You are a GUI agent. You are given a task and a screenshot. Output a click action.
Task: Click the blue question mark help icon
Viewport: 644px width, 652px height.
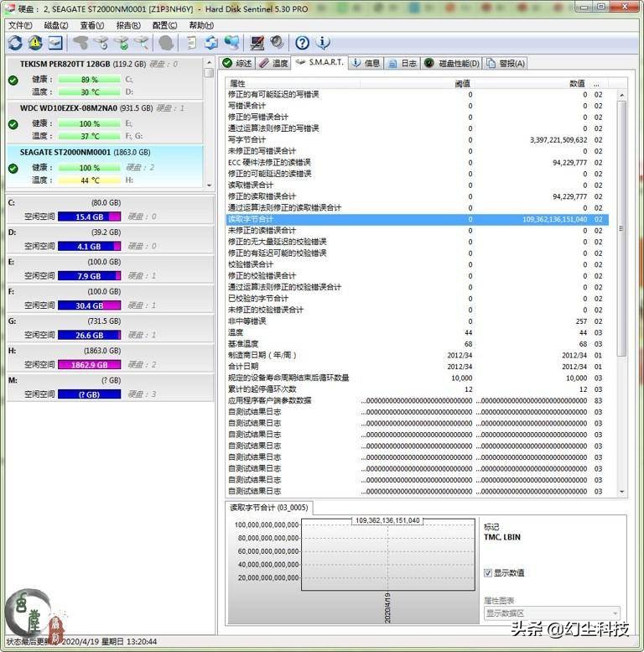pos(303,43)
